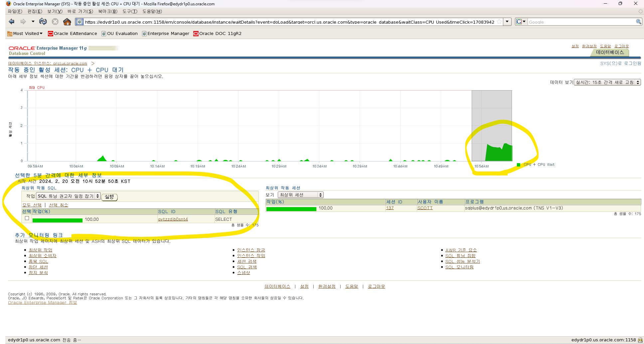Click the forward navigation arrow
This screenshot has height=344, width=644.
click(23, 22)
